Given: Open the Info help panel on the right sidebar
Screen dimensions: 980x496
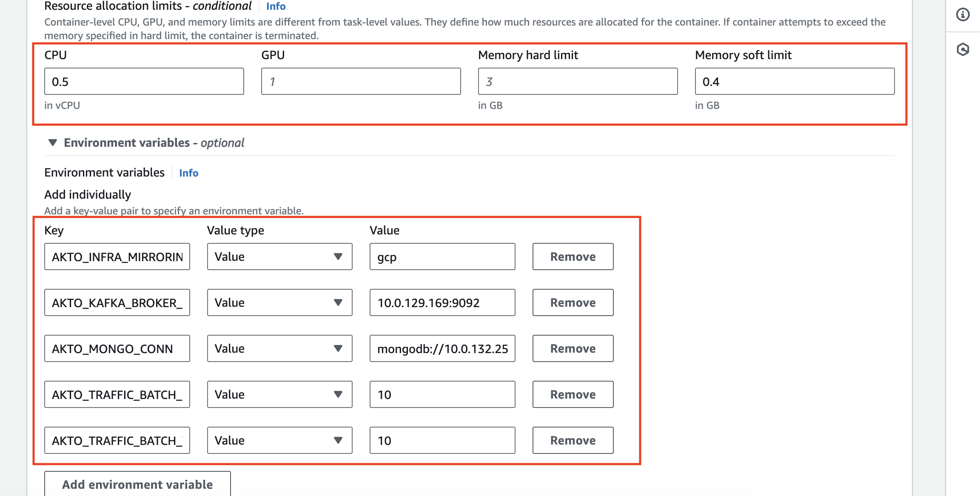Looking at the screenshot, I should coord(962,14).
